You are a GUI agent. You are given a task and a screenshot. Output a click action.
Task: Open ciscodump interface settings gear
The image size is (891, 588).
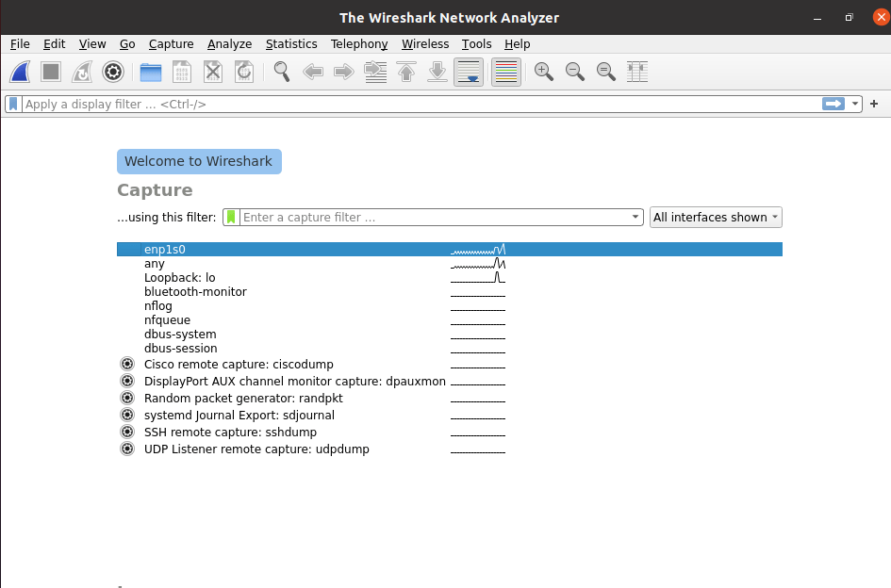point(127,364)
